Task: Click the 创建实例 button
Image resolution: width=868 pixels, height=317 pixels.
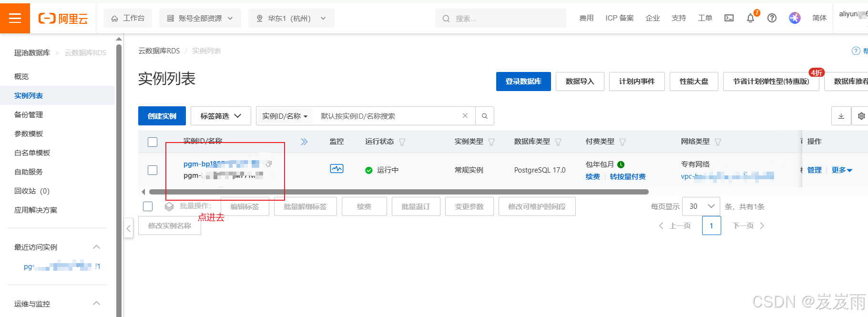Action: (x=162, y=116)
